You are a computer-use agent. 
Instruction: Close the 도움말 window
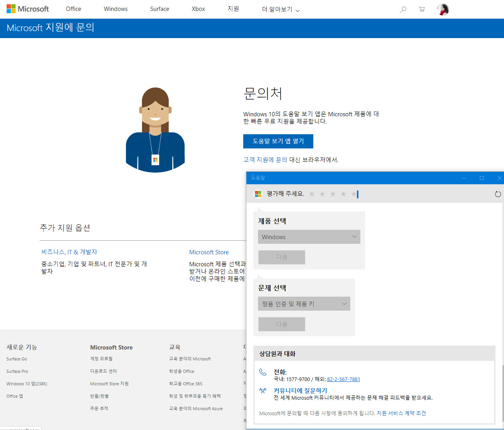pos(499,178)
